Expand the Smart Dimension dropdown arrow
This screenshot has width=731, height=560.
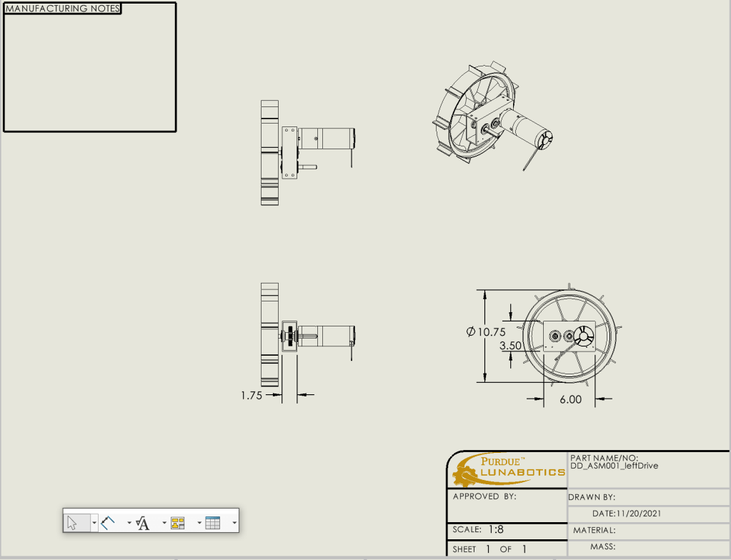[129, 524]
